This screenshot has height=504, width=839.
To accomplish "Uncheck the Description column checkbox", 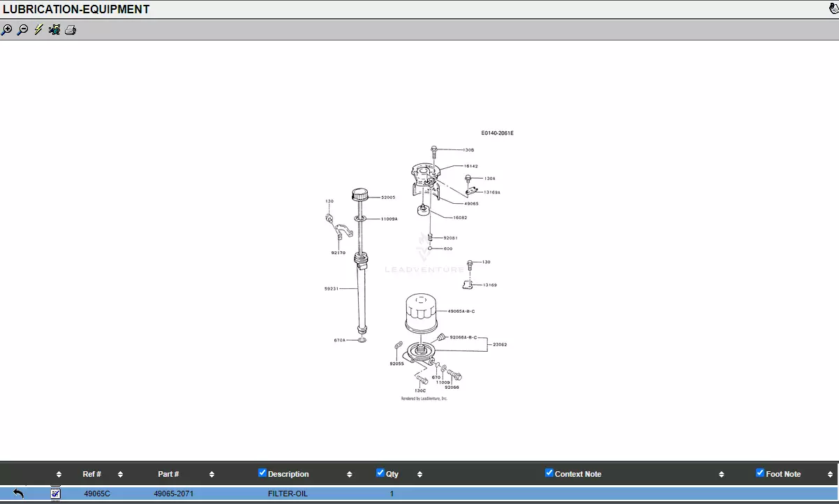I will (x=262, y=473).
